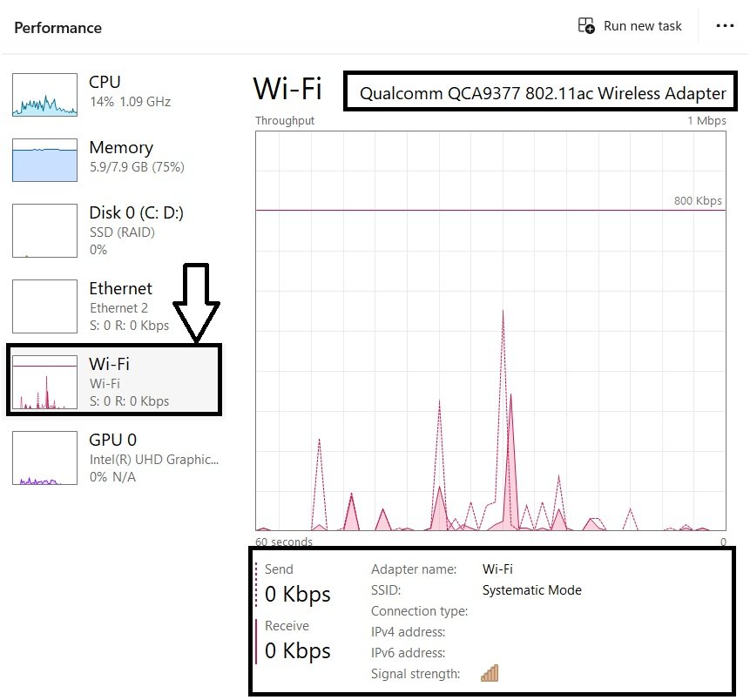This screenshot has width=750, height=700.
Task: Click the Memory usage mini graph
Action: pos(44,159)
